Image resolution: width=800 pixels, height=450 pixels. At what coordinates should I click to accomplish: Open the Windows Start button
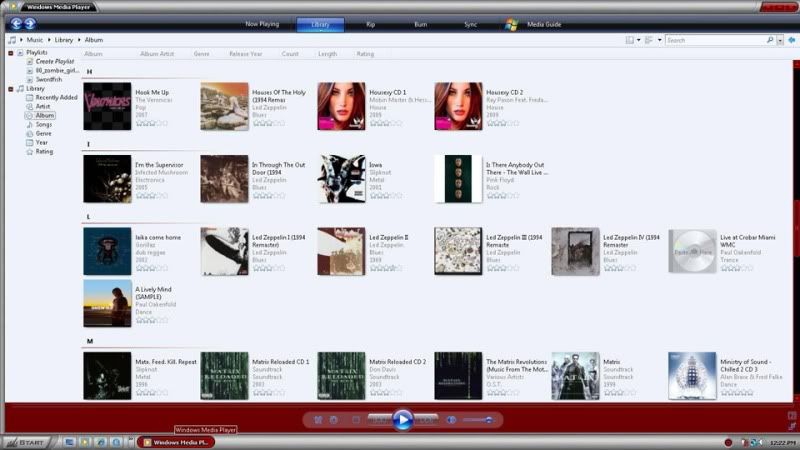pyautogui.click(x=27, y=442)
